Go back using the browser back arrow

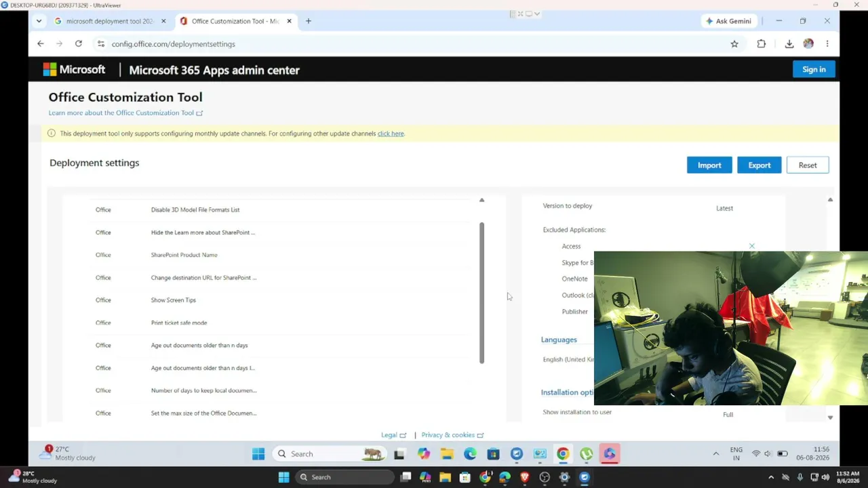click(x=41, y=44)
